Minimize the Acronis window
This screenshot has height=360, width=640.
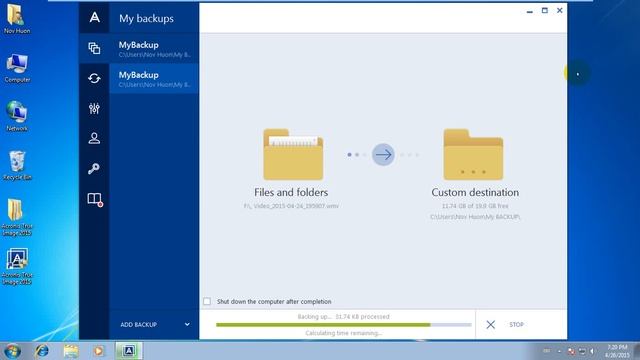point(530,11)
